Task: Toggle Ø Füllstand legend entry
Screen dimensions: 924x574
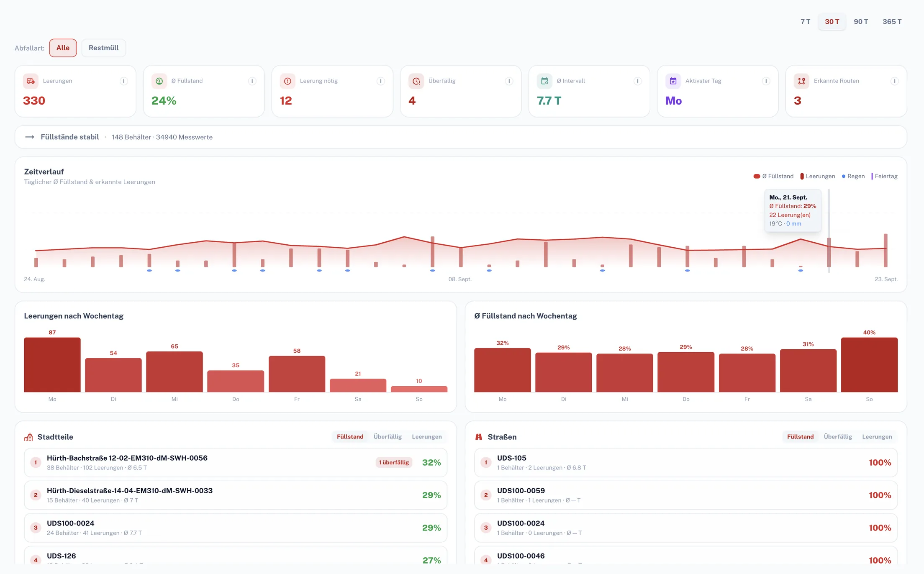Action: coord(773,177)
